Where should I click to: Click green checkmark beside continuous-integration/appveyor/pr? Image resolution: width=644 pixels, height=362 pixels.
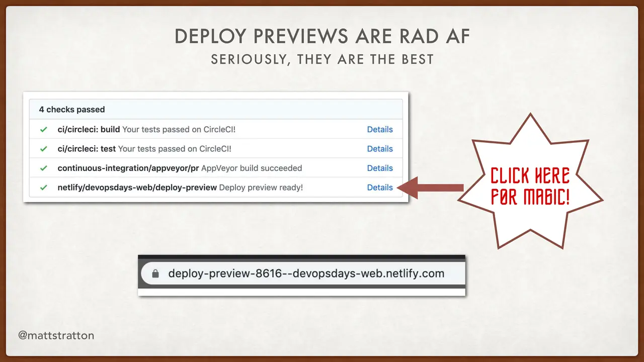(44, 168)
